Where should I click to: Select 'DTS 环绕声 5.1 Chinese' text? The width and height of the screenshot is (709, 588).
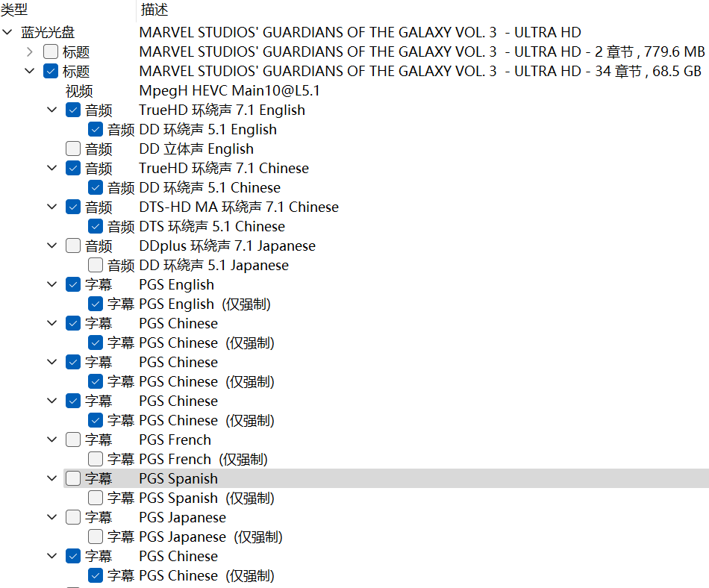click(x=212, y=226)
